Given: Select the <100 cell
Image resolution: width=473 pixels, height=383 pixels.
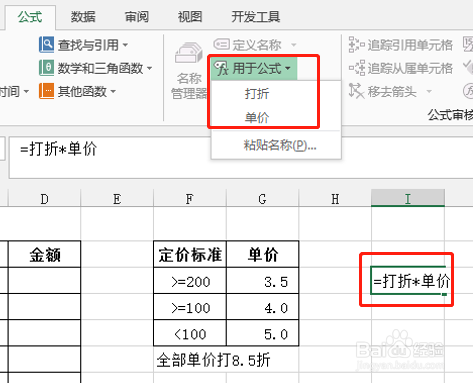Looking at the screenshot, I should coord(190,333).
